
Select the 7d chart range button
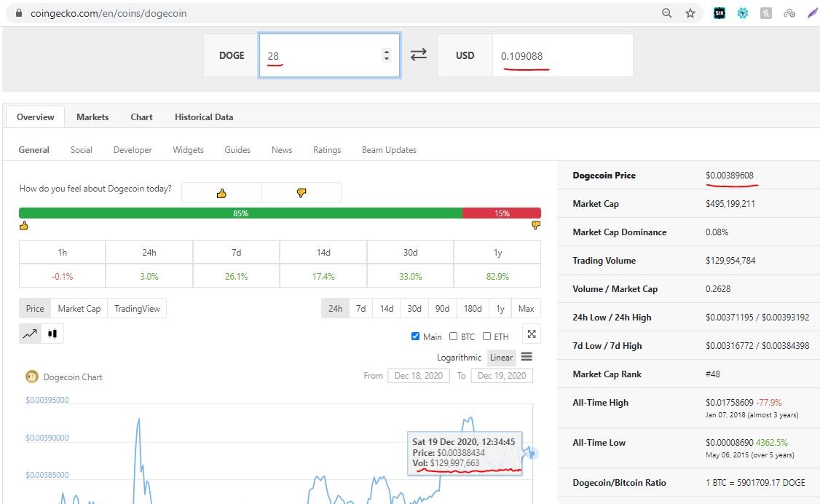[360, 309]
